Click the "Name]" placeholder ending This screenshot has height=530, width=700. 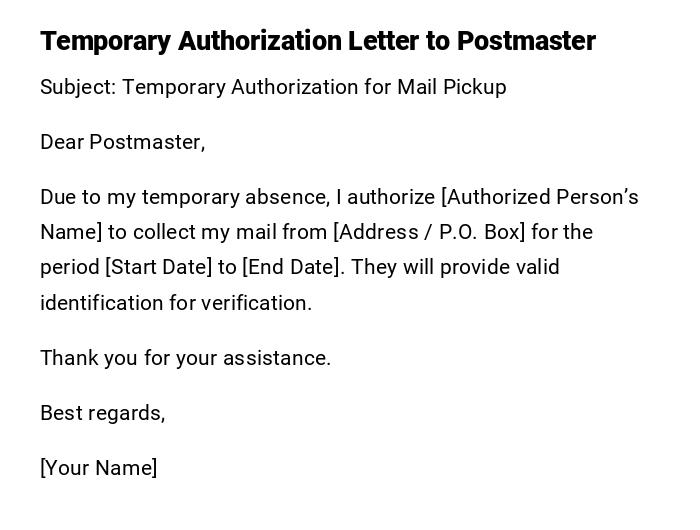pyautogui.click(x=71, y=232)
